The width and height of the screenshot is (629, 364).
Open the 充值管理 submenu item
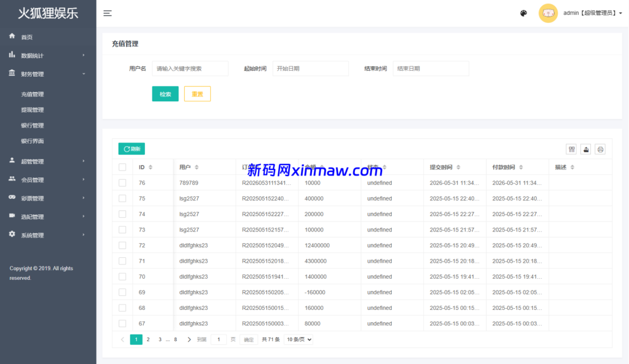[x=33, y=95]
